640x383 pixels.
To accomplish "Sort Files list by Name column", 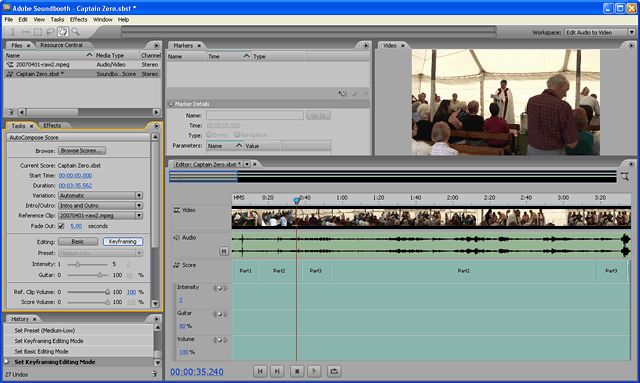I will [49, 55].
